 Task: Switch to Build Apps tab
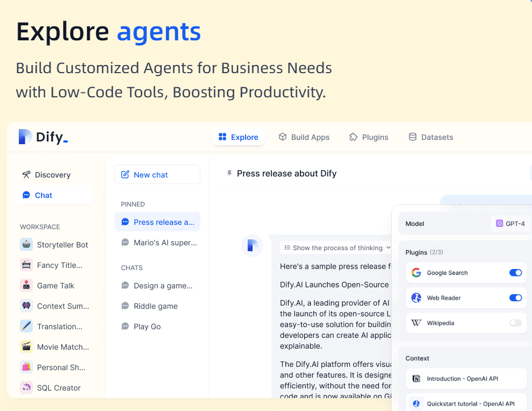pyautogui.click(x=304, y=137)
